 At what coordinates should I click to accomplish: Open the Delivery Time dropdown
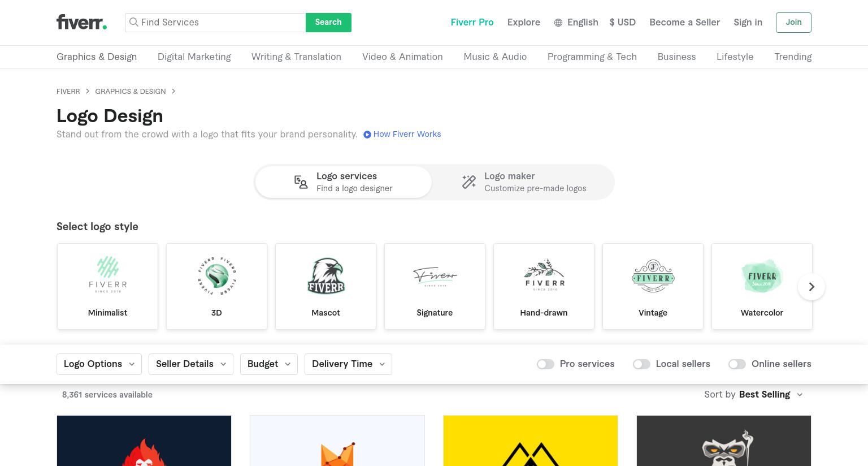348,364
